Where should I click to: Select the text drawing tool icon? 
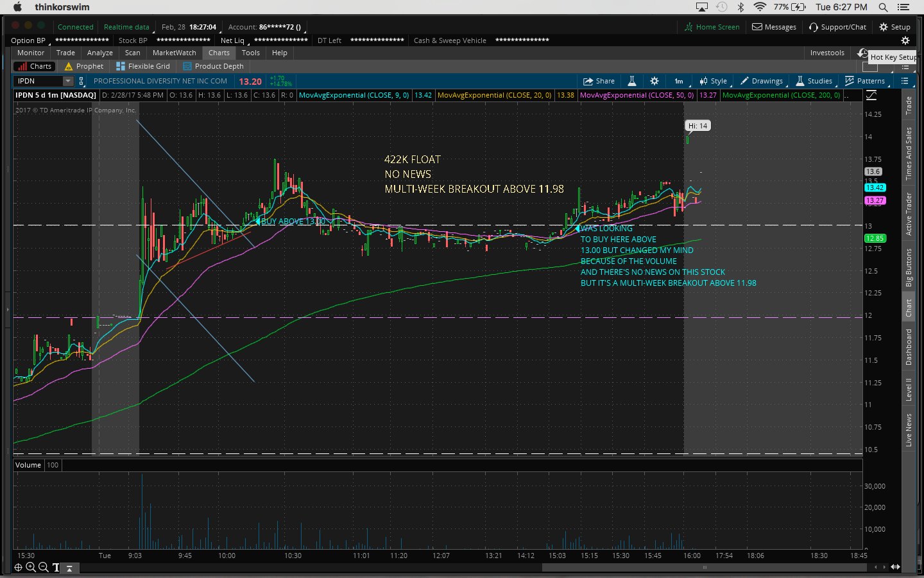(56, 567)
